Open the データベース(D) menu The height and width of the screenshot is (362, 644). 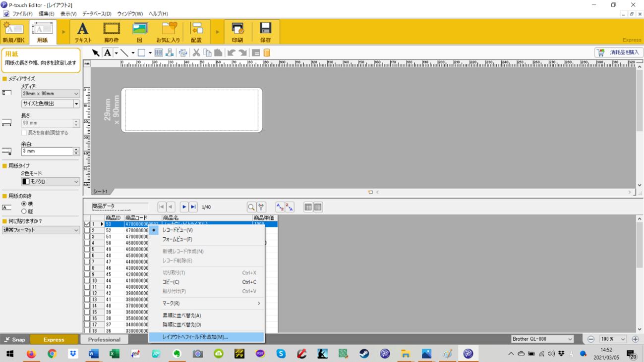pyautogui.click(x=97, y=14)
